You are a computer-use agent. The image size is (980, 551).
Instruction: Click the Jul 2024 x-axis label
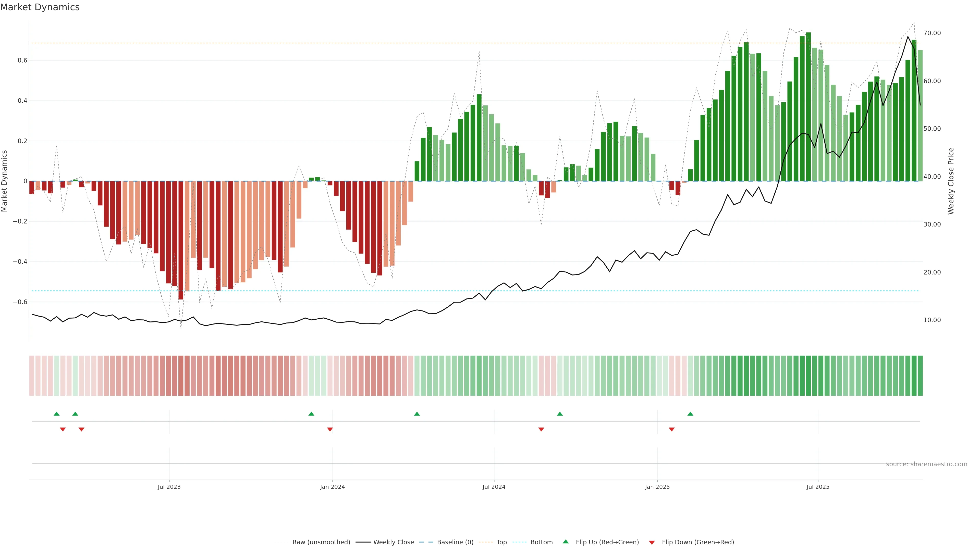(x=494, y=487)
